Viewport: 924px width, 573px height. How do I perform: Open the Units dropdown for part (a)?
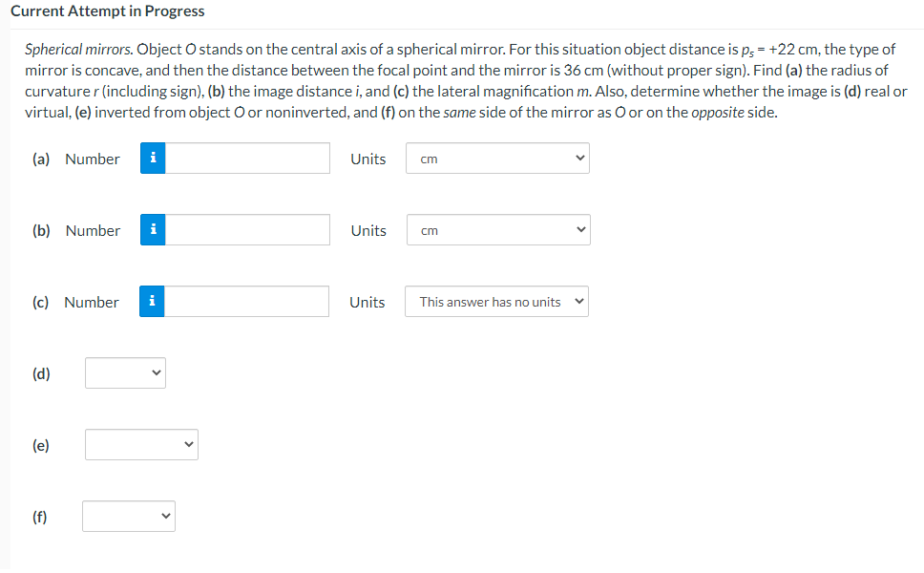coord(496,158)
